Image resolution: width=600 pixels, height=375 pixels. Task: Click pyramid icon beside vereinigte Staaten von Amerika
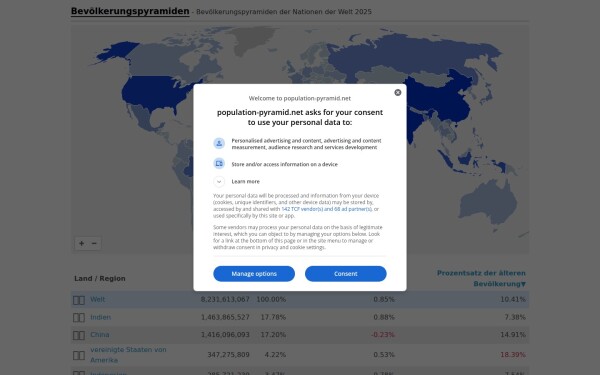[79, 355]
